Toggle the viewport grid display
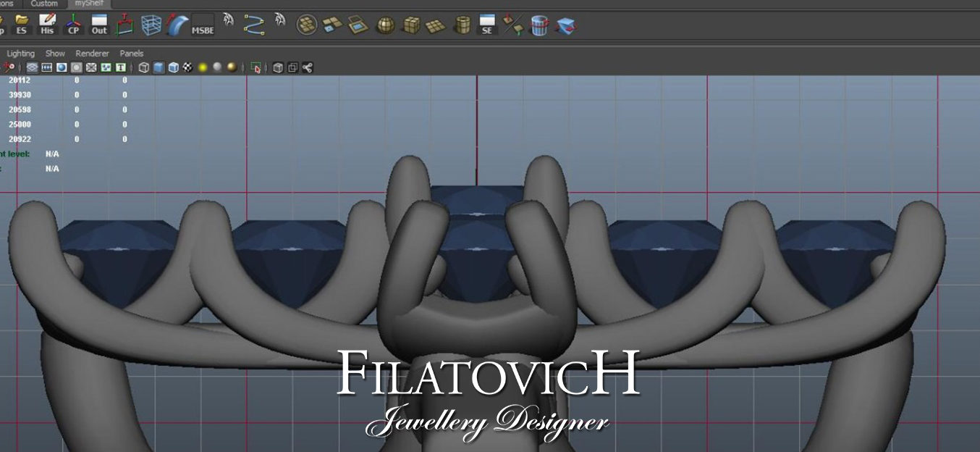The image size is (980, 452). point(33,67)
